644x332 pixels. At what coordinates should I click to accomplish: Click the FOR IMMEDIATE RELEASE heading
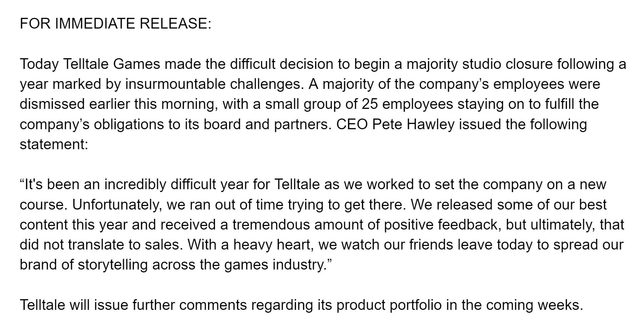tap(116, 24)
